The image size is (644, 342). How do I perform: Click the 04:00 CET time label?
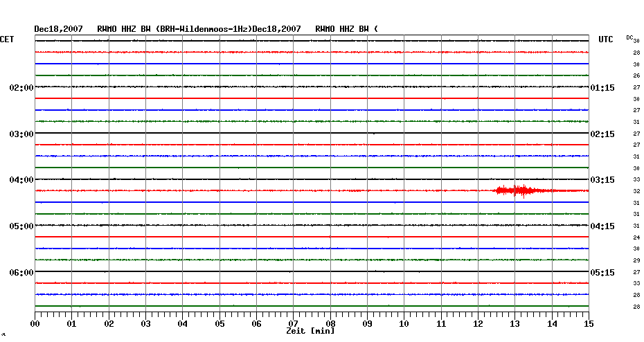(x=21, y=180)
